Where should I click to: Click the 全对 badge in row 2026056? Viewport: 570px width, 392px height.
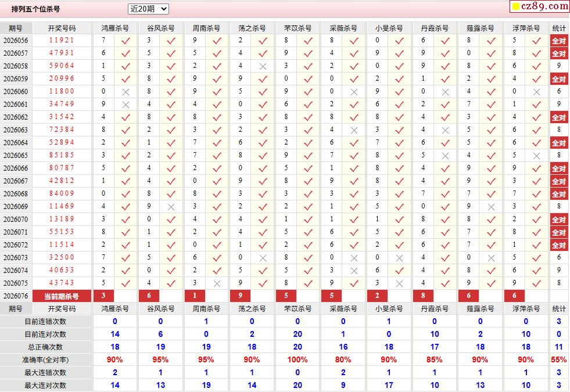click(558, 41)
